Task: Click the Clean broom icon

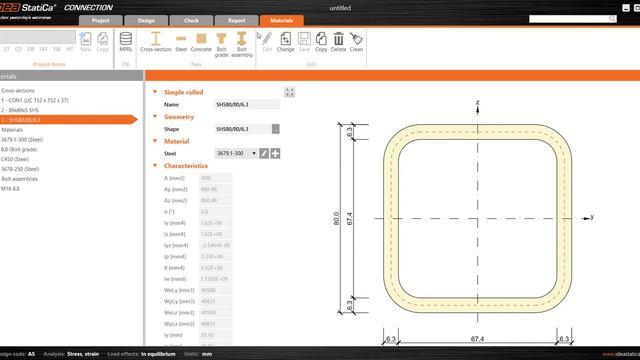Action: coord(356,42)
